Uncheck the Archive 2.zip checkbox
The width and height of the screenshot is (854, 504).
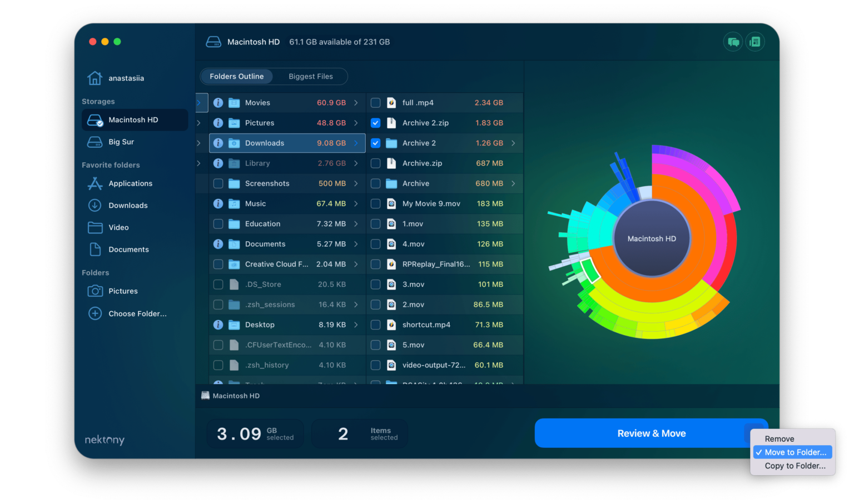pos(376,123)
